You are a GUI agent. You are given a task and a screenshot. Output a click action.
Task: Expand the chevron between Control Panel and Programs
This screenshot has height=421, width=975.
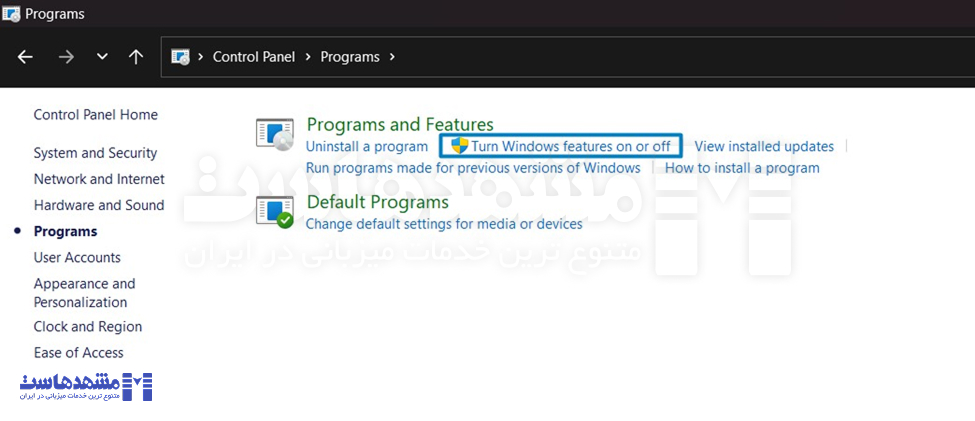pos(308,57)
